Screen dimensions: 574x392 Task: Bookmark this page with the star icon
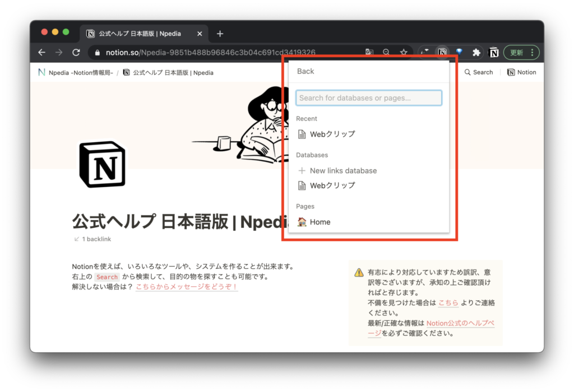click(x=404, y=52)
